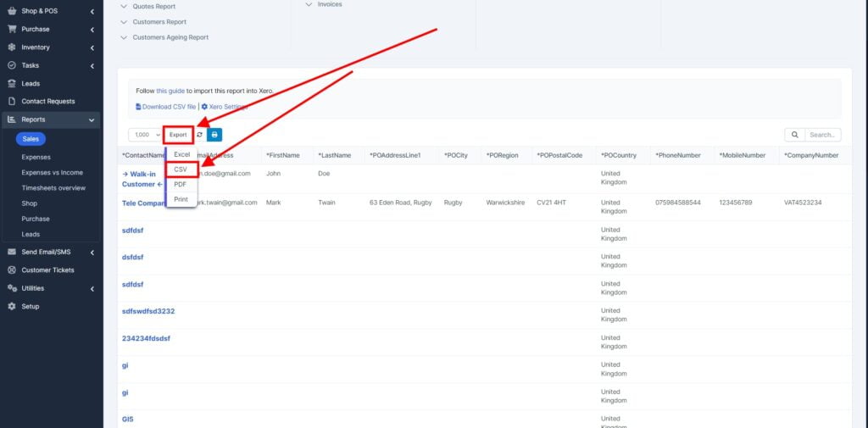Click the Warwickshire region cell

tap(505, 203)
